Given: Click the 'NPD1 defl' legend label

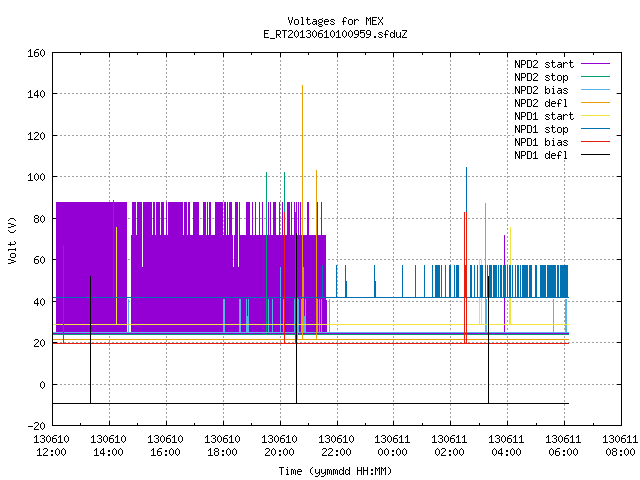Looking at the screenshot, I should [x=541, y=156].
